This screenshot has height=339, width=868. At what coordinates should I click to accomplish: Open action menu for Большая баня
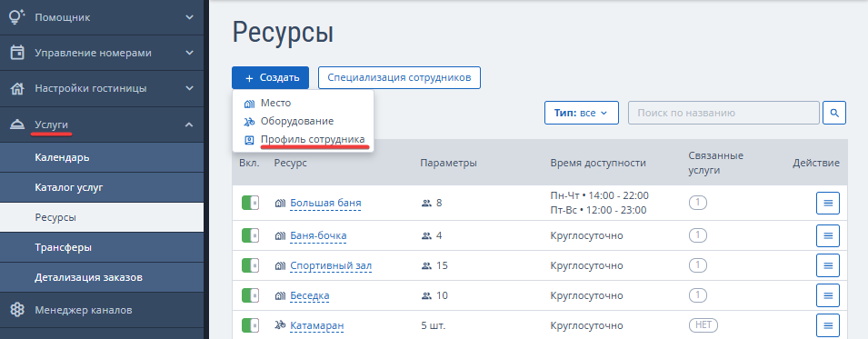click(x=828, y=204)
